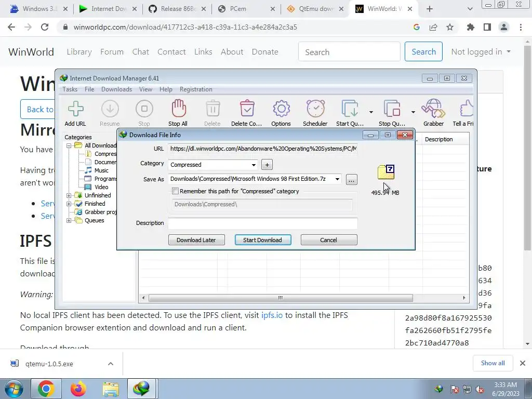Reload the page in Chrome
This screenshot has height=399, width=532.
point(45,27)
